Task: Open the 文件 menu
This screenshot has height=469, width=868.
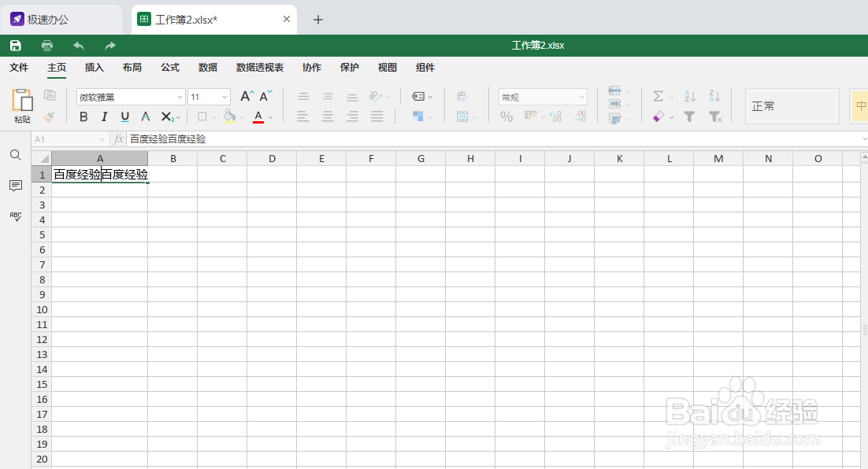Action: pyautogui.click(x=19, y=68)
